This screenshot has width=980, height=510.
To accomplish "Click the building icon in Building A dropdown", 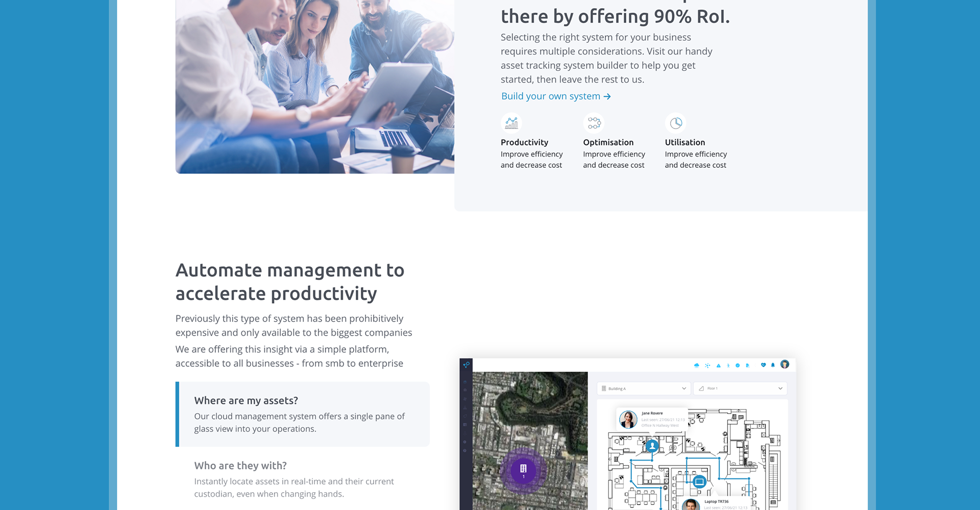I will point(604,389).
